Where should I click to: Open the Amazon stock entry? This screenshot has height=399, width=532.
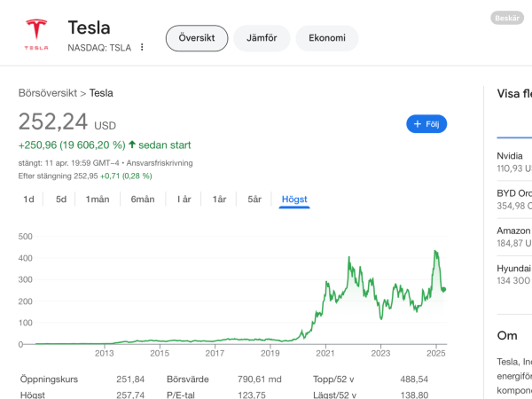tap(514, 236)
